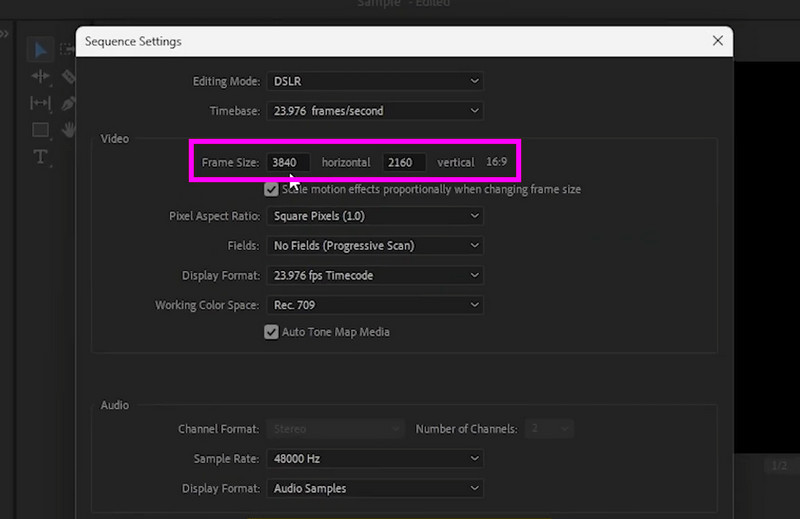
Task: Click the vertical frame size field 2160
Action: point(404,162)
